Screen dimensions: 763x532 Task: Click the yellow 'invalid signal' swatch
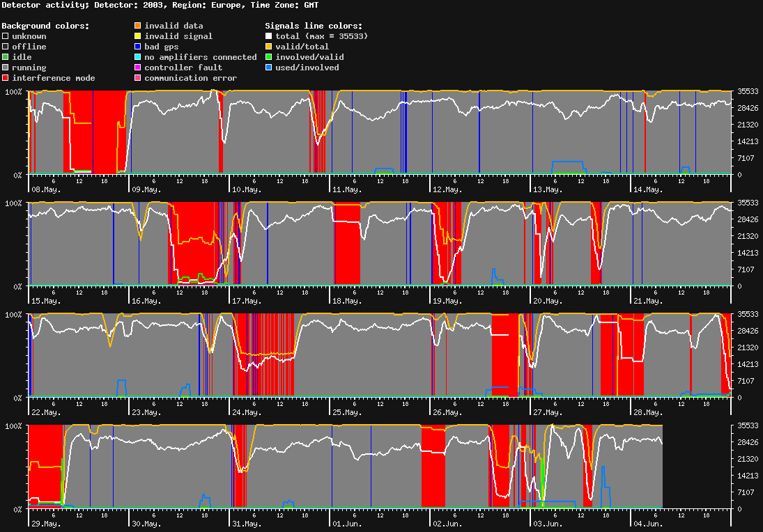point(138,36)
